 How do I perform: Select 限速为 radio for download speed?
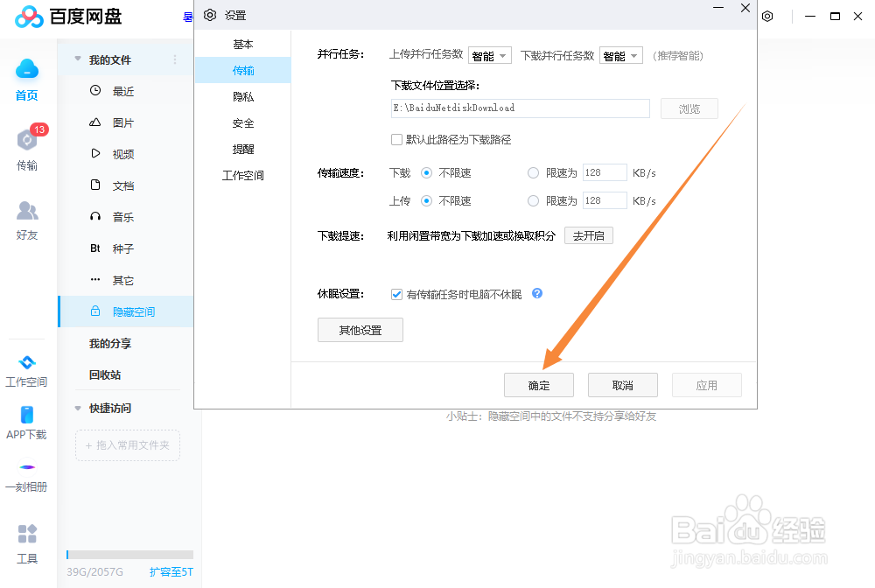[x=533, y=172]
